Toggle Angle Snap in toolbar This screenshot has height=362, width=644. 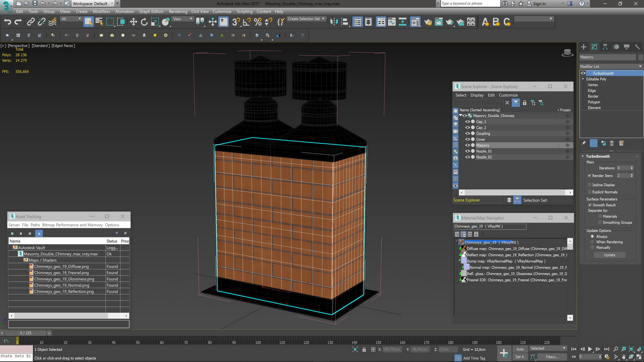click(247, 22)
